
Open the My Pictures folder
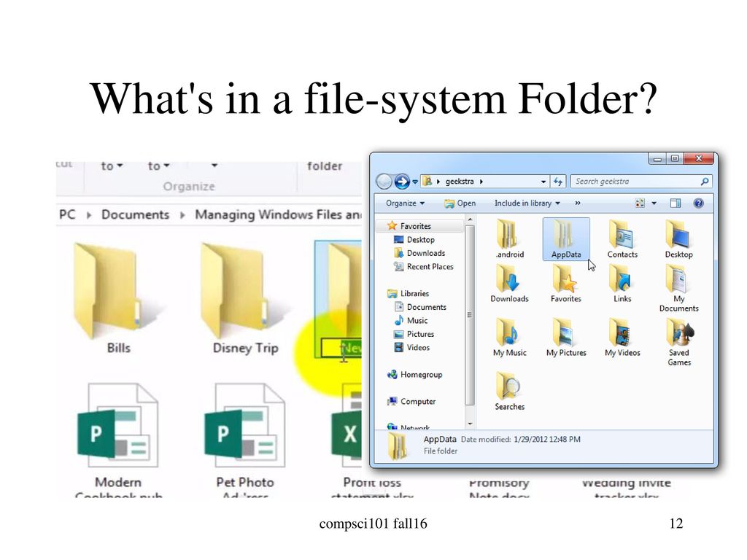coord(566,337)
